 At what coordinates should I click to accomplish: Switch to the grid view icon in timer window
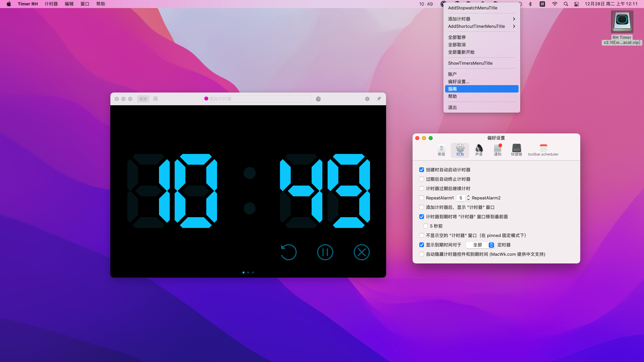[x=156, y=99]
